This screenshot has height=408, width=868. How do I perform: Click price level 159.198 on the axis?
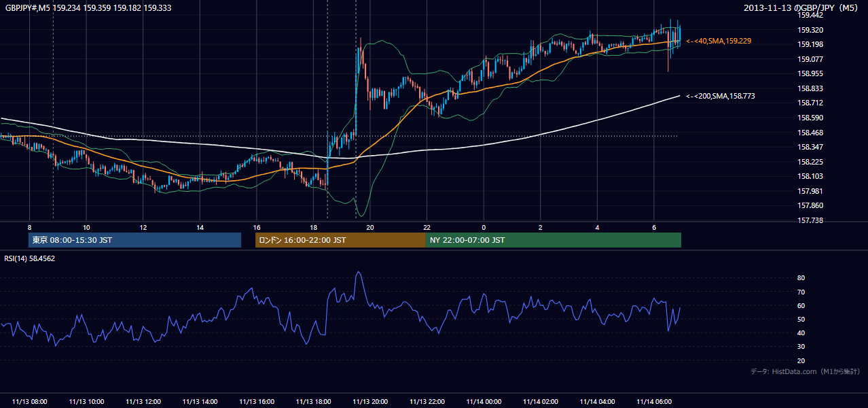[x=810, y=44]
